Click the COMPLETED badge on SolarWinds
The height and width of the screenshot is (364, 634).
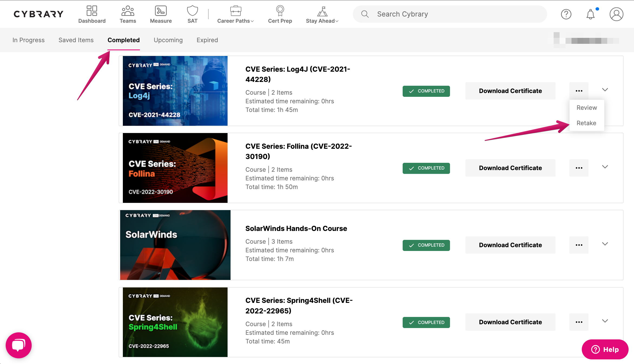click(426, 245)
